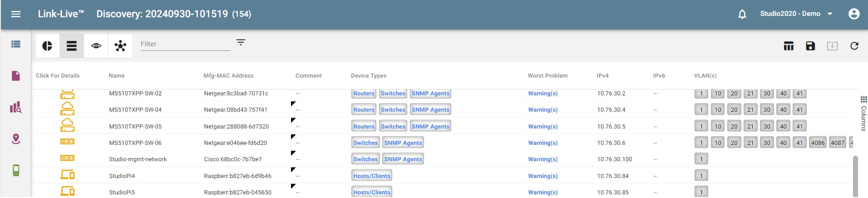The width and height of the screenshot is (868, 198).
Task: Open the map location sidebar icon
Action: tap(16, 139)
